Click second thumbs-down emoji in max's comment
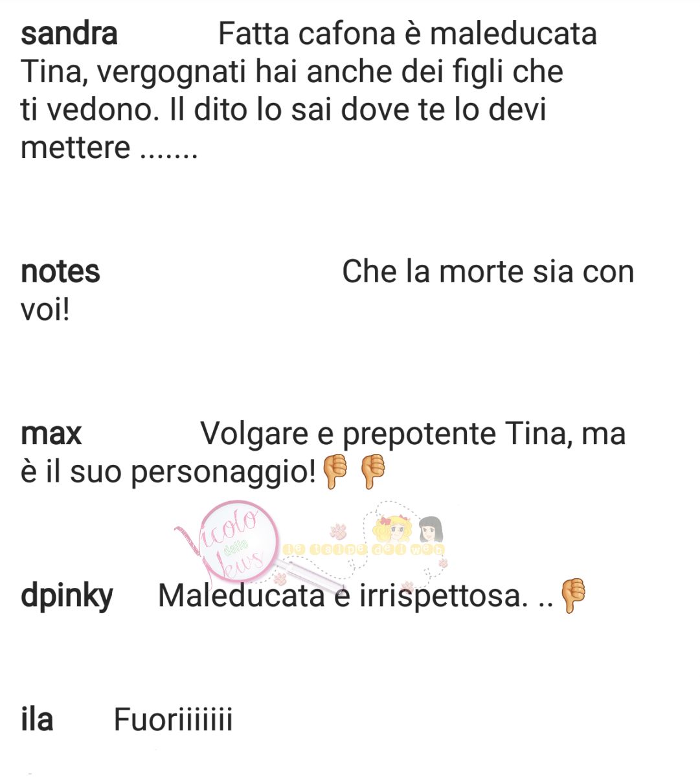700x777 pixels. [x=372, y=471]
